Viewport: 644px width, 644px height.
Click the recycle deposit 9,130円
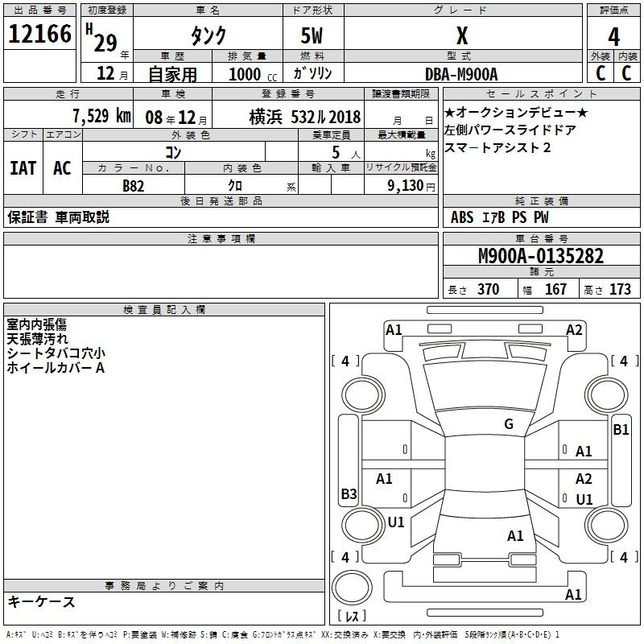(x=411, y=186)
